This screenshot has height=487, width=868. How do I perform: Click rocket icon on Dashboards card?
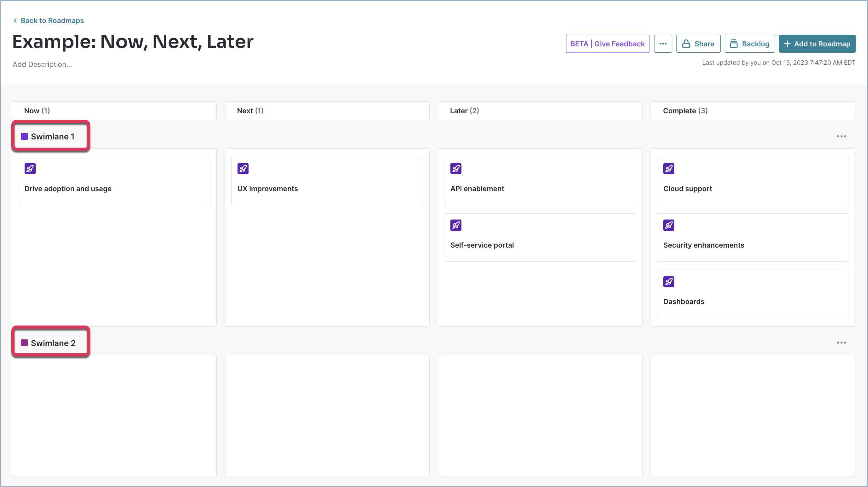point(669,282)
